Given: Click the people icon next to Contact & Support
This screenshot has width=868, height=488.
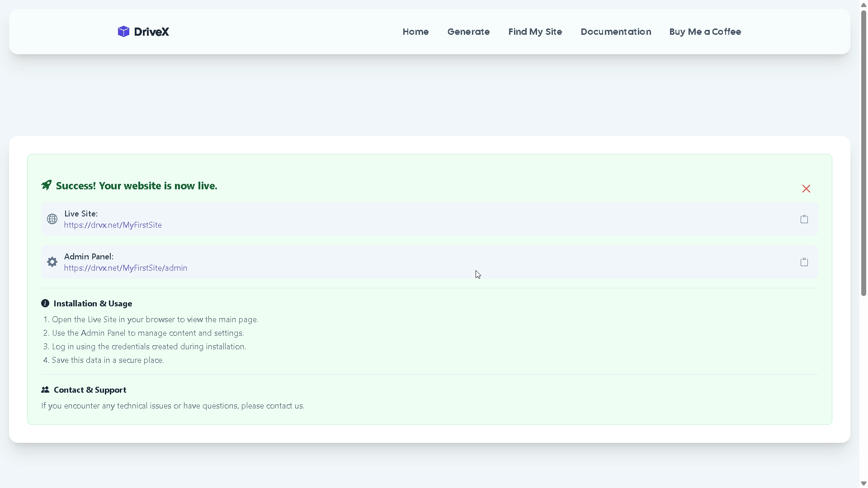Looking at the screenshot, I should tap(45, 389).
